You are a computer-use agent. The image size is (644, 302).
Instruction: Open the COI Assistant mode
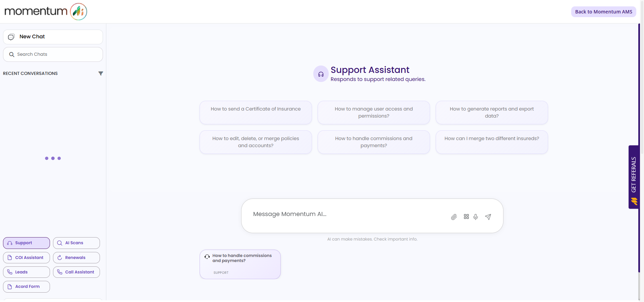[26, 258]
